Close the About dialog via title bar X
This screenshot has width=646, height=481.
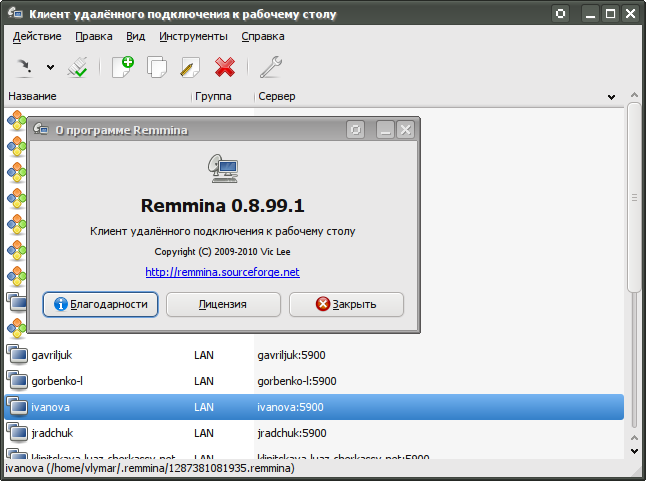[405, 130]
